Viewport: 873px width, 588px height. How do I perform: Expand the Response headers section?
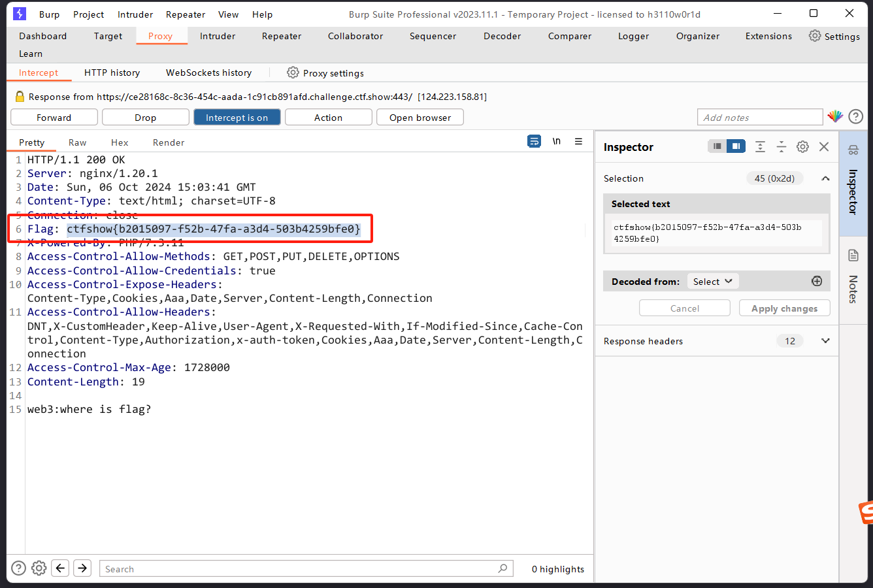825,340
